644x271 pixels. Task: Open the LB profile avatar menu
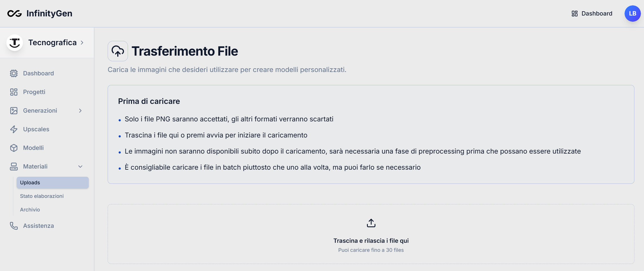tap(632, 13)
